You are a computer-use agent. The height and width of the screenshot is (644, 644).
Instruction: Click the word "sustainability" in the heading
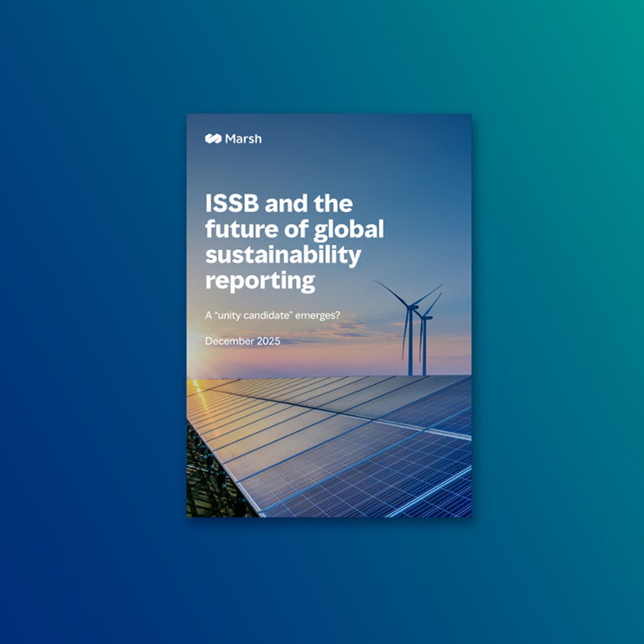[x=285, y=255]
